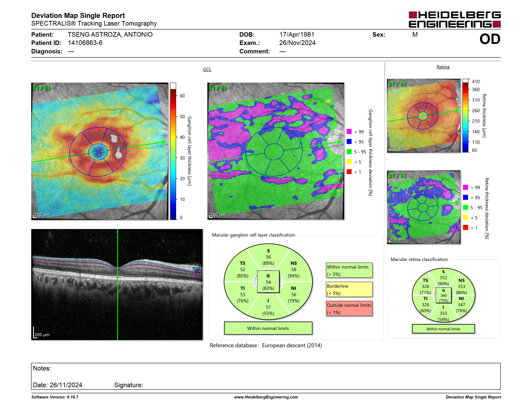Select retina sector S 352 (90%)
The height and width of the screenshot is (411, 532).
coord(443,278)
